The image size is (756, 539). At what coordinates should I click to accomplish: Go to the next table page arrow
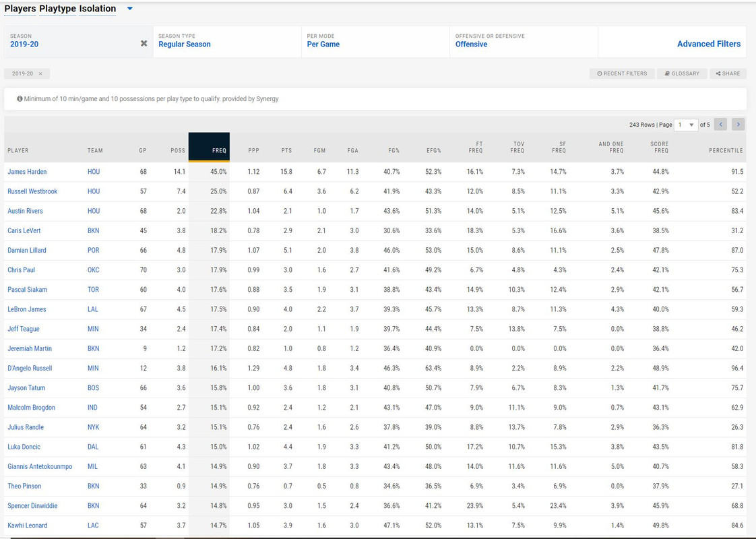[x=738, y=125]
